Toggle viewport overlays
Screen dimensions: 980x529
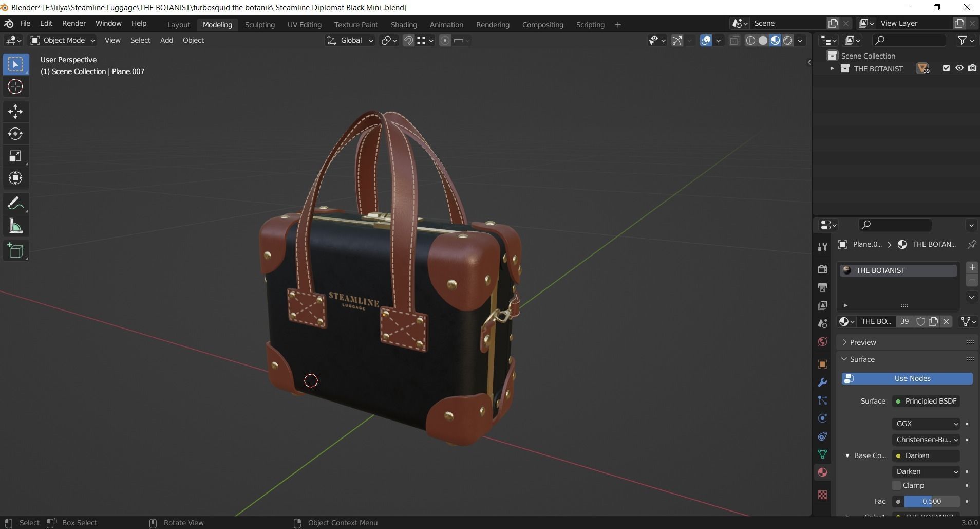click(x=706, y=40)
